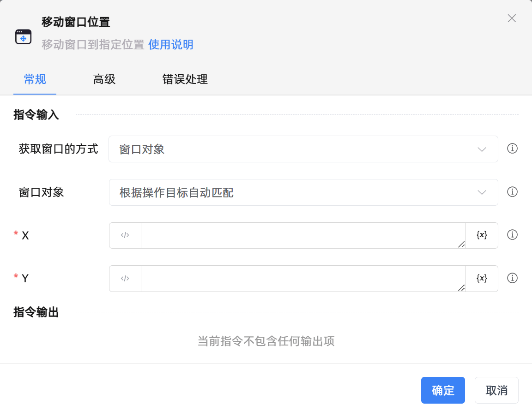Switch to the 错误处理 tab
532x417 pixels.
(185, 79)
